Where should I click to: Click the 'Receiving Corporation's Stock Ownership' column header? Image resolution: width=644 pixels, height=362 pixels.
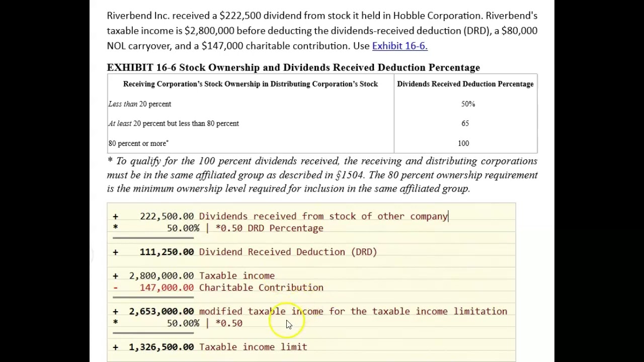(251, 84)
